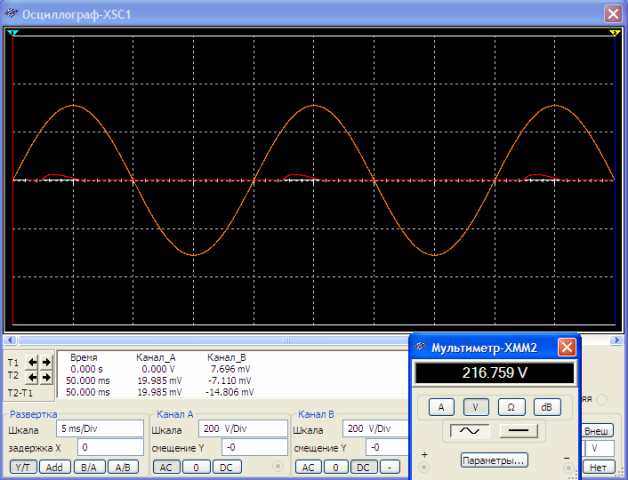This screenshot has height=480, width=628.
Task: Close the Мультиметр-XMM2 window
Action: pyautogui.click(x=566, y=347)
